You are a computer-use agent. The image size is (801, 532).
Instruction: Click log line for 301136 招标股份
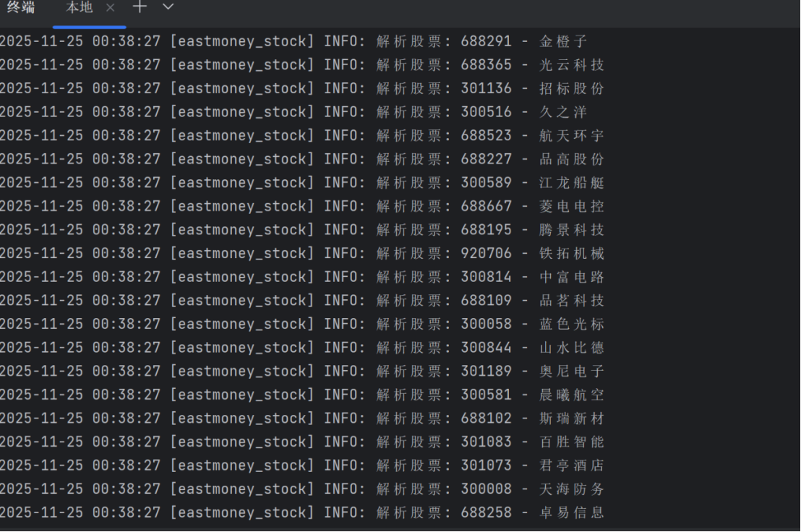pos(302,88)
